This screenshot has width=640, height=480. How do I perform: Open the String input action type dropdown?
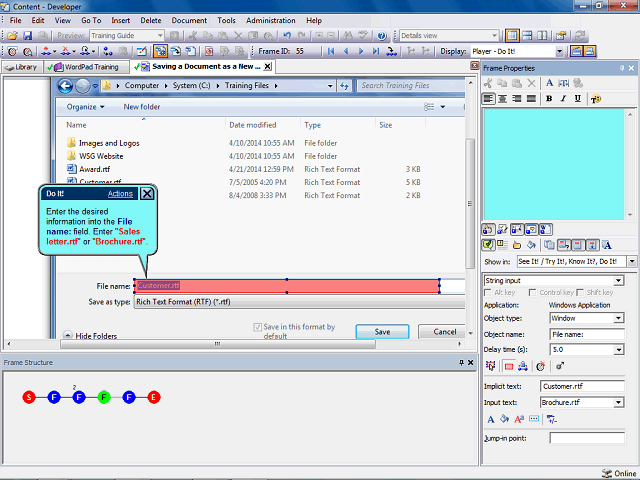click(619, 280)
